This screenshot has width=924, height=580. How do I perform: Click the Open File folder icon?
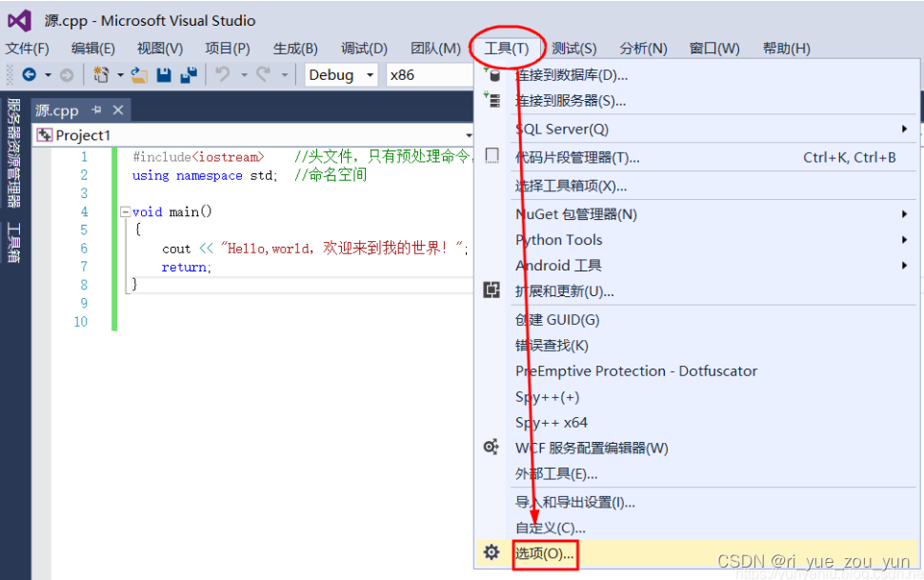coord(139,75)
